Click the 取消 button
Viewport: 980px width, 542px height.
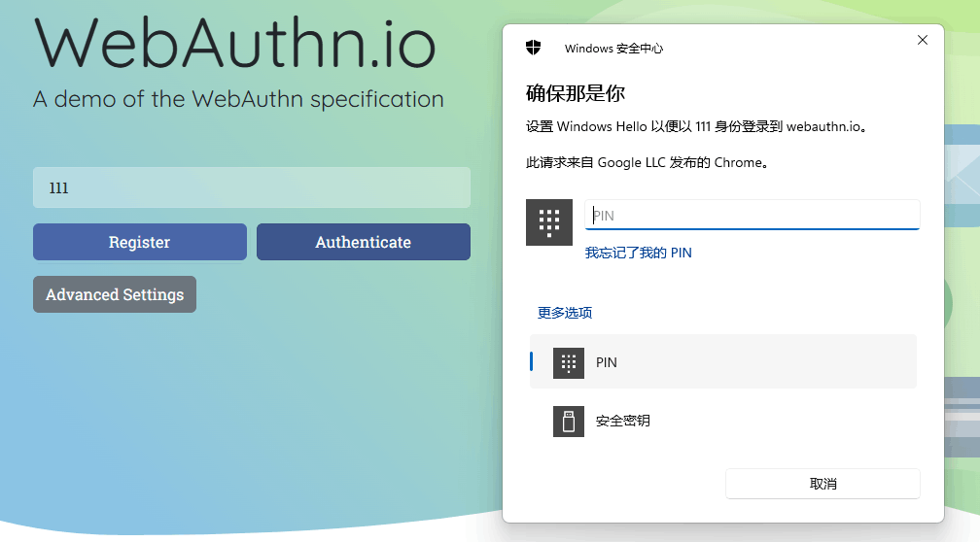[822, 484]
